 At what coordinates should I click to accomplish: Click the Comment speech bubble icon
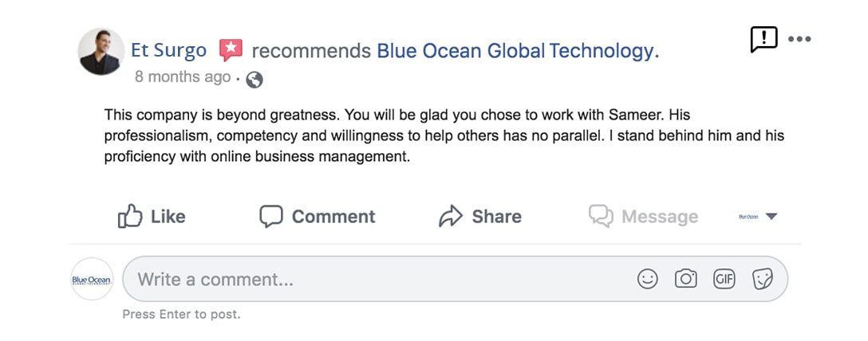[271, 217]
